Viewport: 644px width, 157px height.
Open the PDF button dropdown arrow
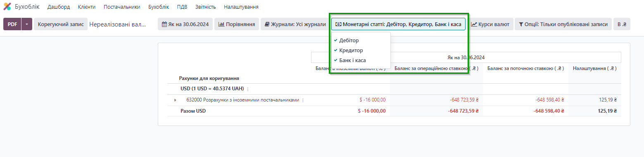[27, 24]
